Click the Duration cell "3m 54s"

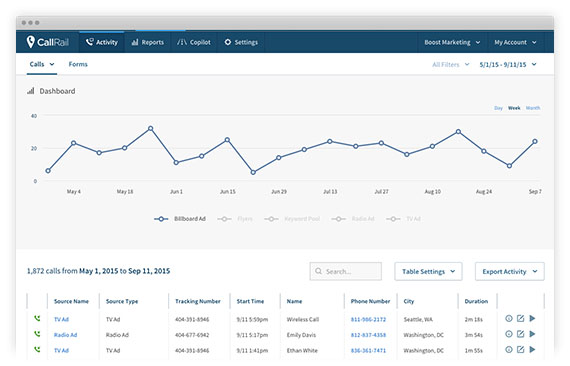(x=473, y=335)
